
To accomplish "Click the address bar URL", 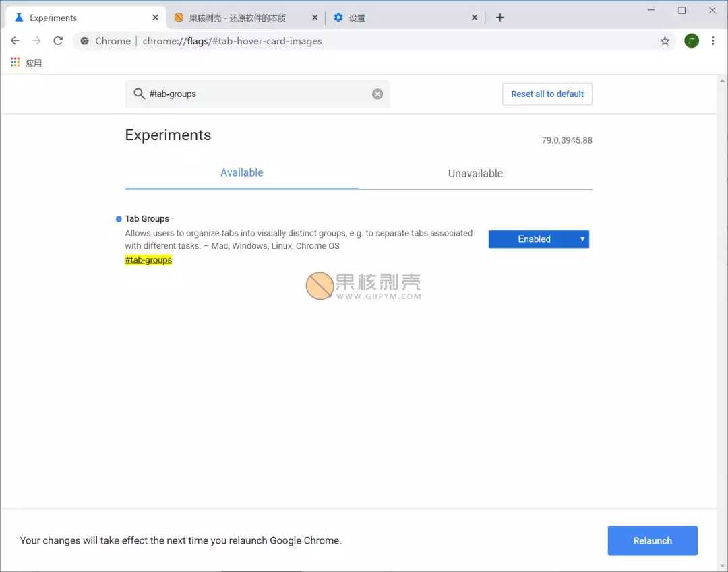I will coord(232,41).
